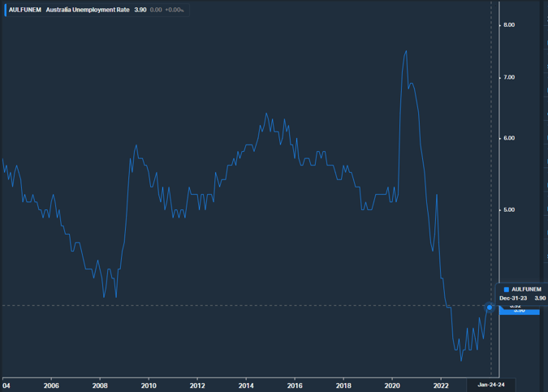Click the +0.00% percent change in header
548x392 pixels.
175,10
